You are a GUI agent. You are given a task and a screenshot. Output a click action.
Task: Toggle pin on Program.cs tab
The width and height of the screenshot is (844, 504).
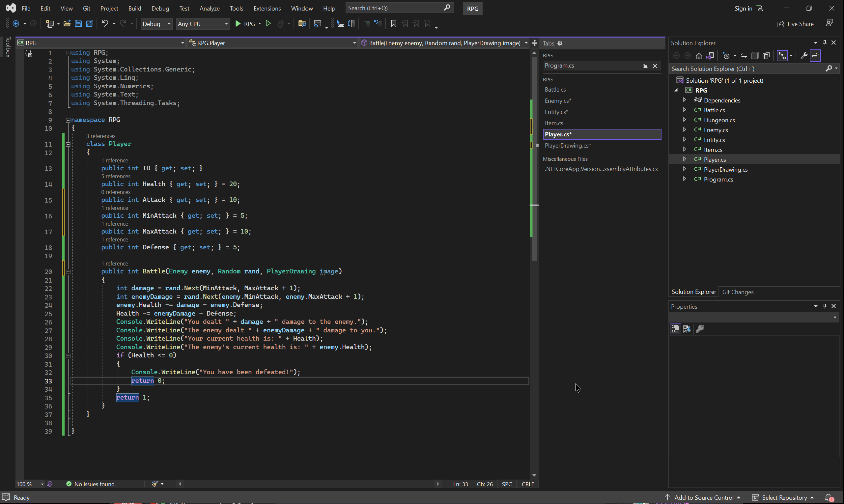[x=645, y=66]
